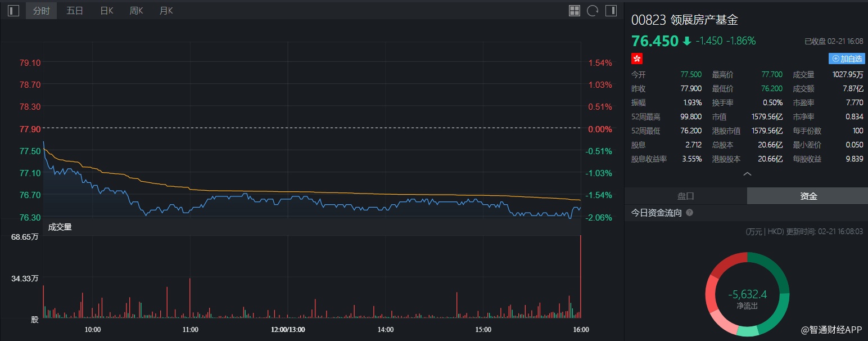
Task: Click the current price 76.450
Action: click(x=655, y=41)
